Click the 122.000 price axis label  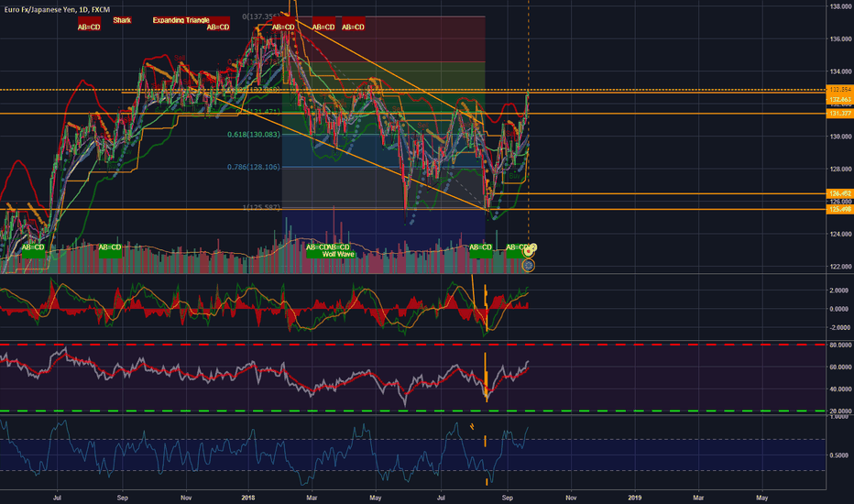(840, 267)
